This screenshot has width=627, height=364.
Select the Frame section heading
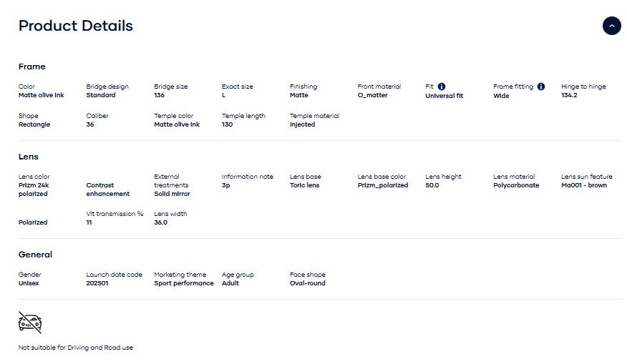click(x=31, y=67)
